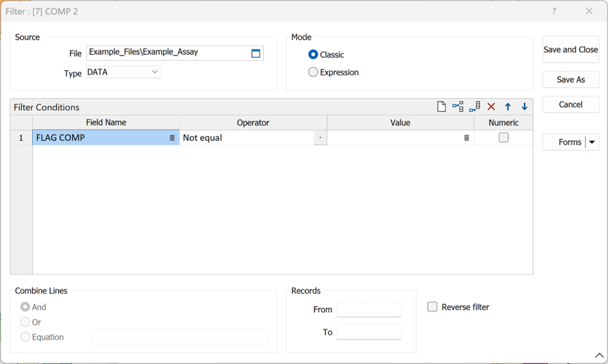The width and height of the screenshot is (608, 364).
Task: Click the append row icon in Filter Conditions
Action: (x=475, y=107)
